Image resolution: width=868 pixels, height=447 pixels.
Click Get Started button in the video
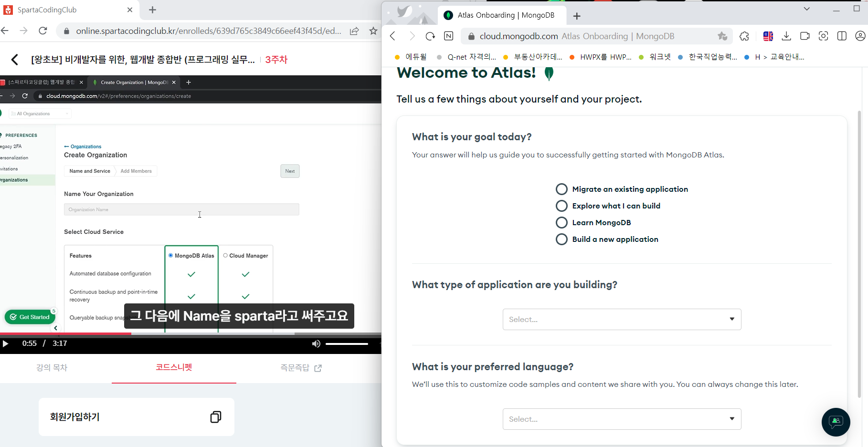[30, 317]
